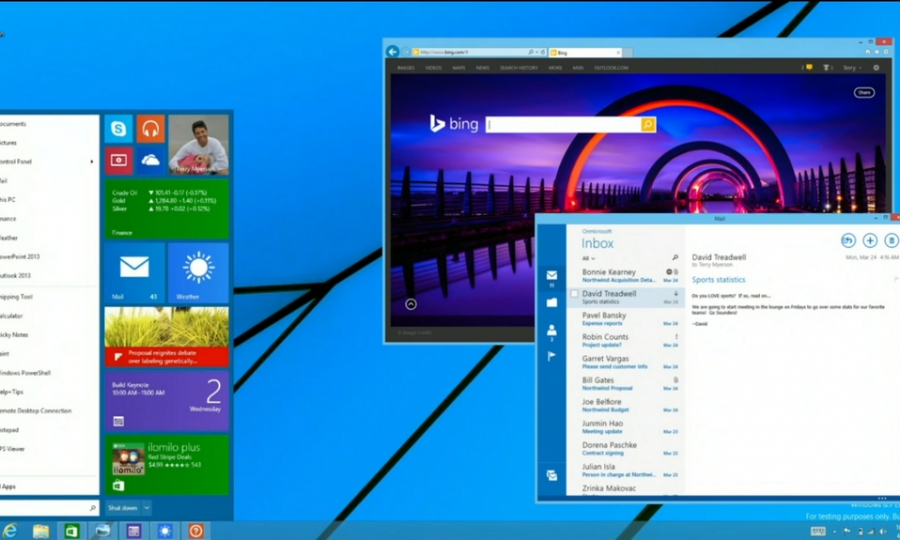
Task: Open the Weather app icon on taskbar
Action: [x=165, y=531]
